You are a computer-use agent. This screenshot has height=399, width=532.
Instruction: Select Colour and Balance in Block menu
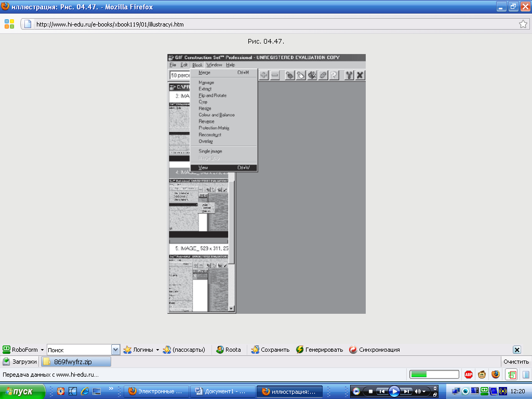223,115
